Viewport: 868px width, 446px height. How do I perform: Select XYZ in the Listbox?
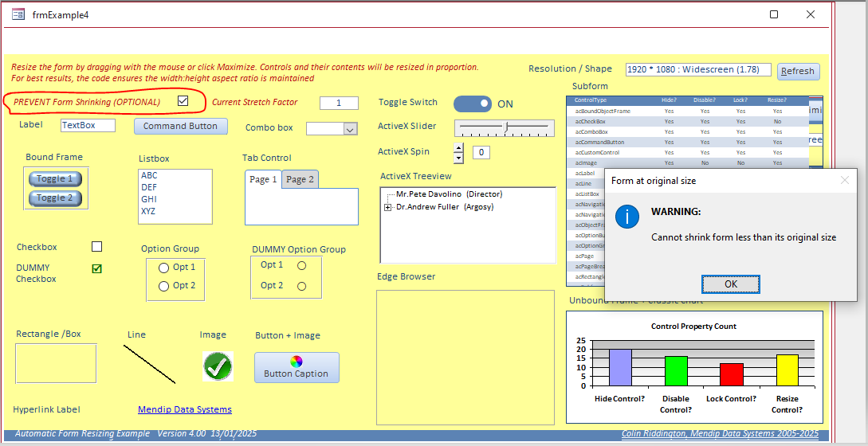point(175,211)
